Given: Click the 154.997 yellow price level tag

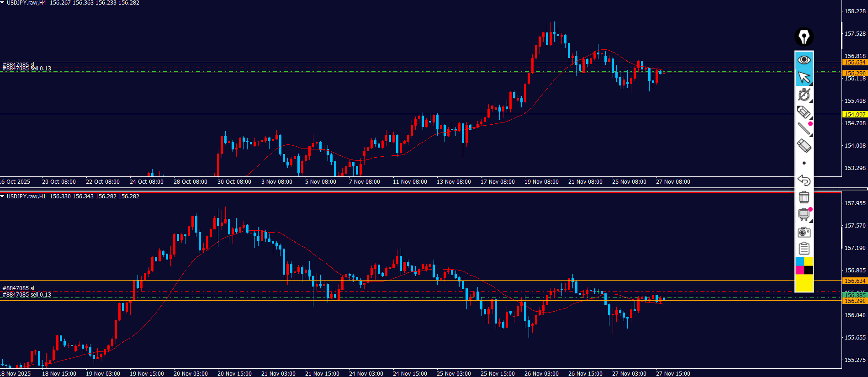Looking at the screenshot, I should [x=854, y=114].
